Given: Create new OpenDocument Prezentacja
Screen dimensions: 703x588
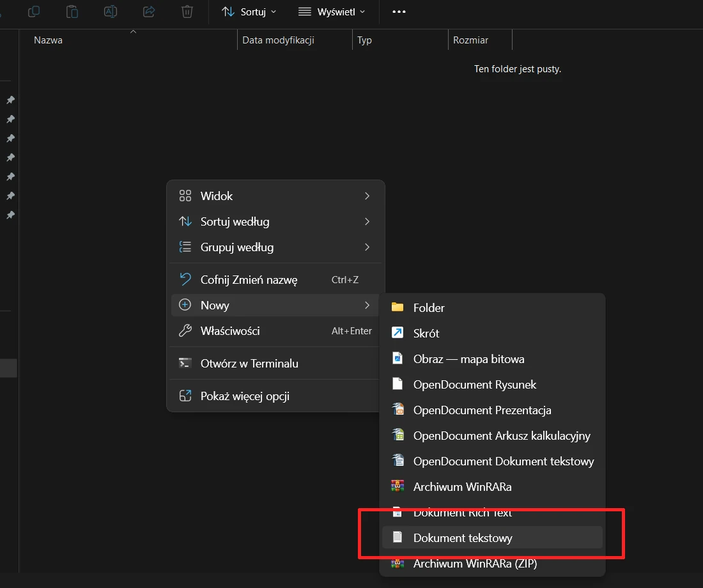Looking at the screenshot, I should point(492,410).
